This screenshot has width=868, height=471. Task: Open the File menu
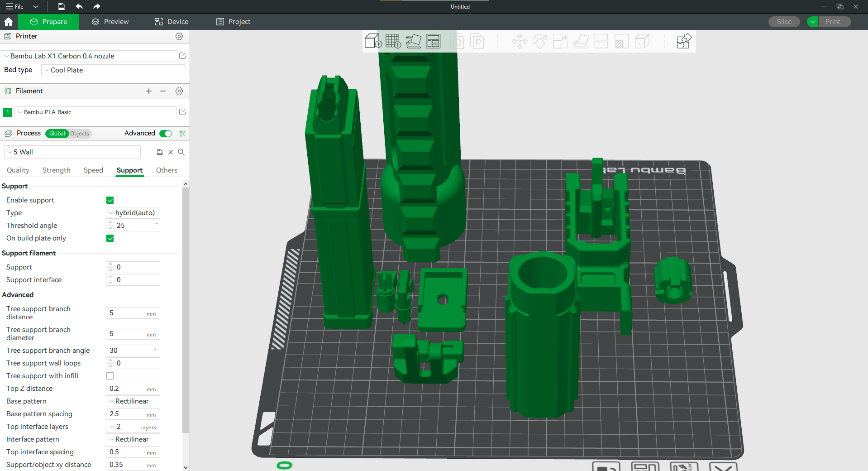coord(15,6)
